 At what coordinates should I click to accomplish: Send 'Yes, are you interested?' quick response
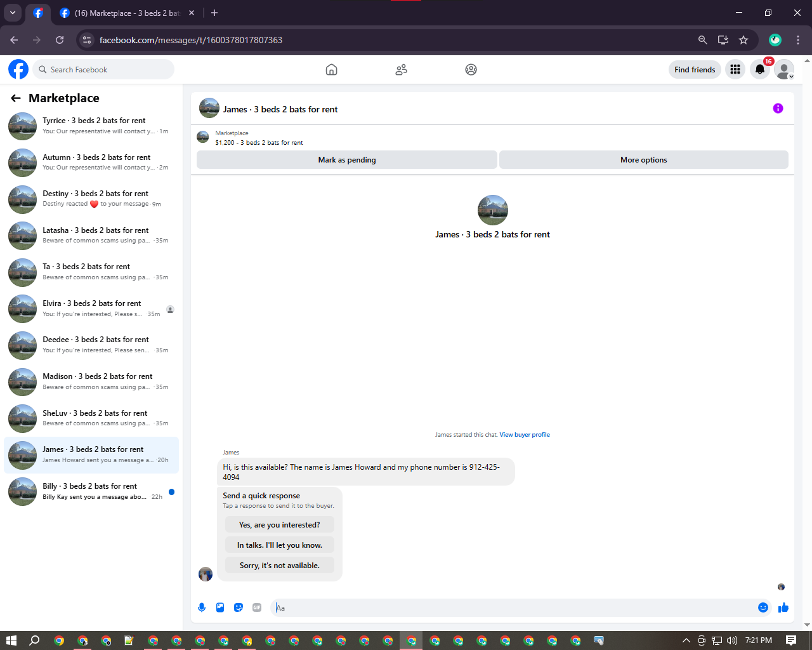click(280, 525)
